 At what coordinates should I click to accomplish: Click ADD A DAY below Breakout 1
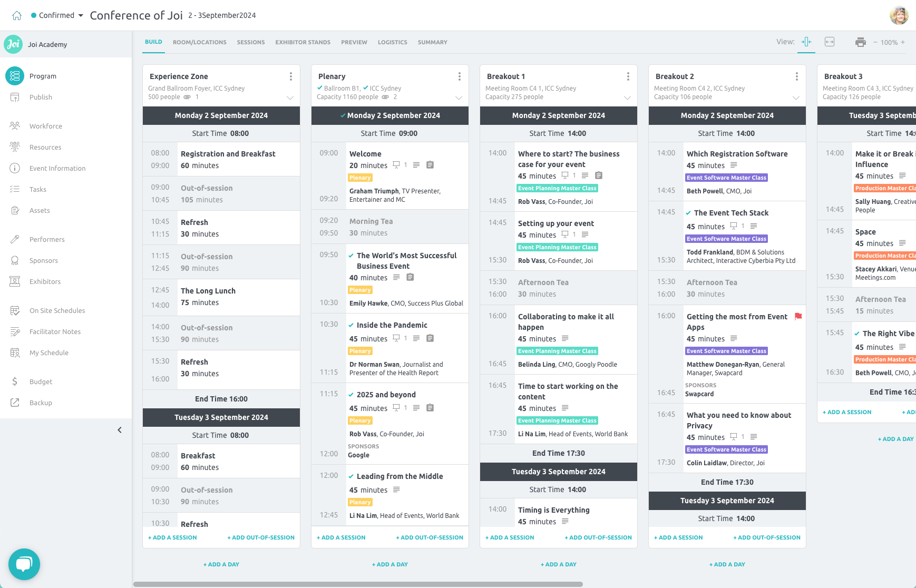[x=558, y=564]
